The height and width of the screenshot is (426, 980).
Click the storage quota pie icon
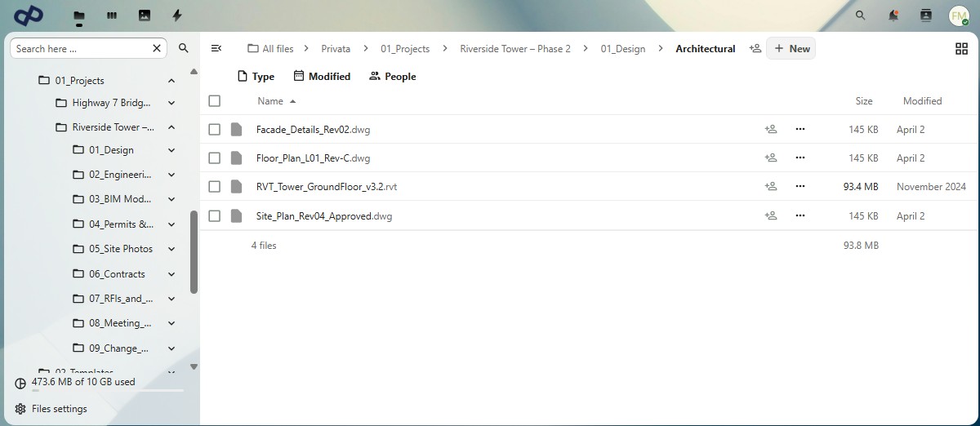(x=20, y=382)
